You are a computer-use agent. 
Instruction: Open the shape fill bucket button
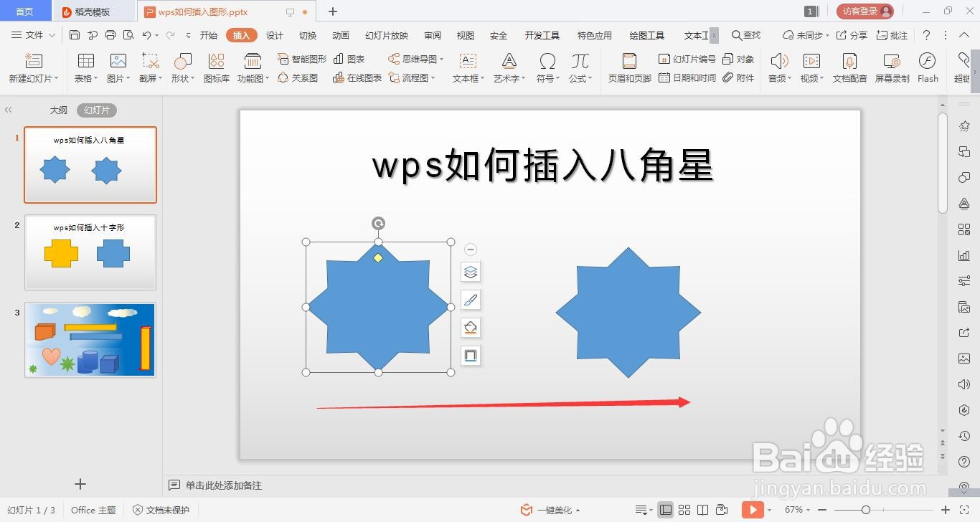pyautogui.click(x=471, y=328)
